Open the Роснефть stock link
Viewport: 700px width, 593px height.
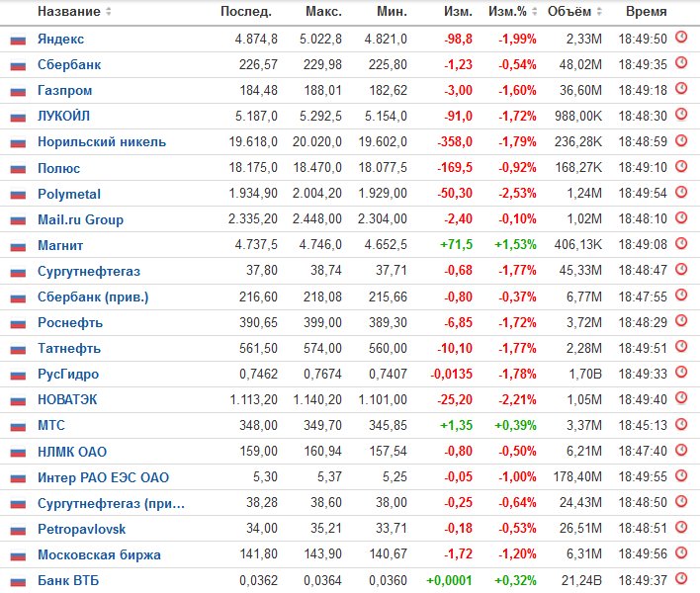point(70,322)
